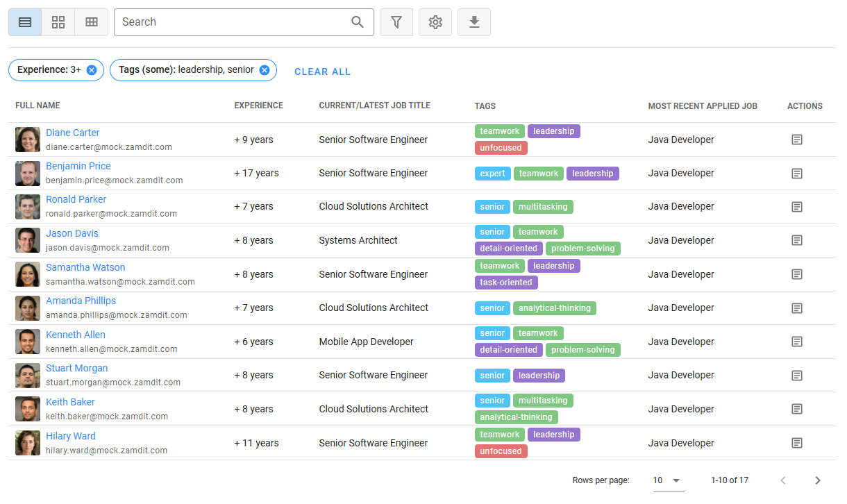Switch to table column view
The width and height of the screenshot is (847, 504).
(92, 22)
